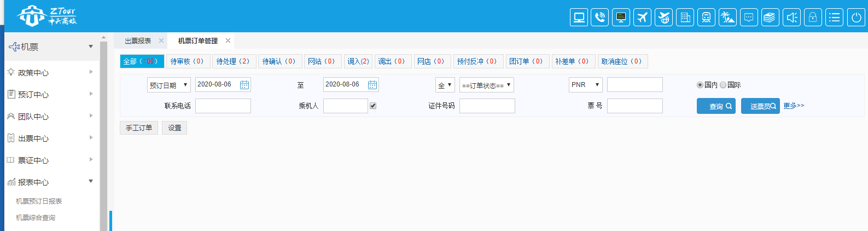Image resolution: width=868 pixels, height=231 pixels.
Task: Select the 网店 (0) filter tab
Action: [432, 61]
